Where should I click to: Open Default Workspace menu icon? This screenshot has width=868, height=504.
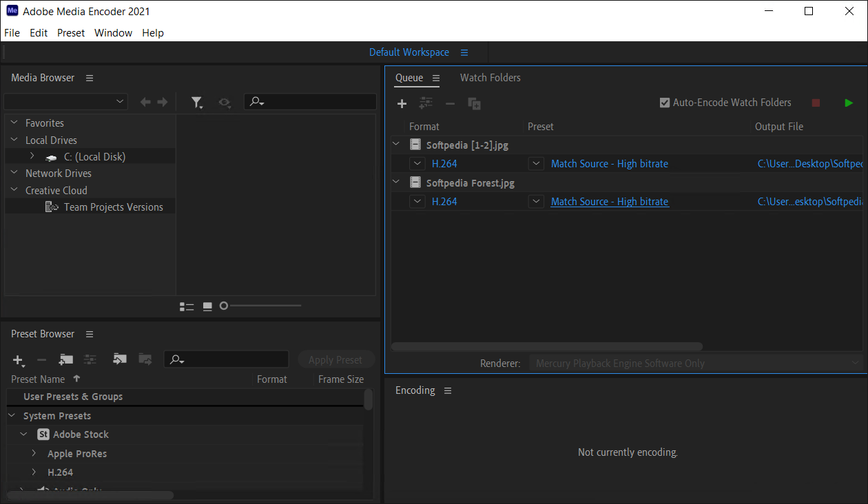[x=464, y=52]
